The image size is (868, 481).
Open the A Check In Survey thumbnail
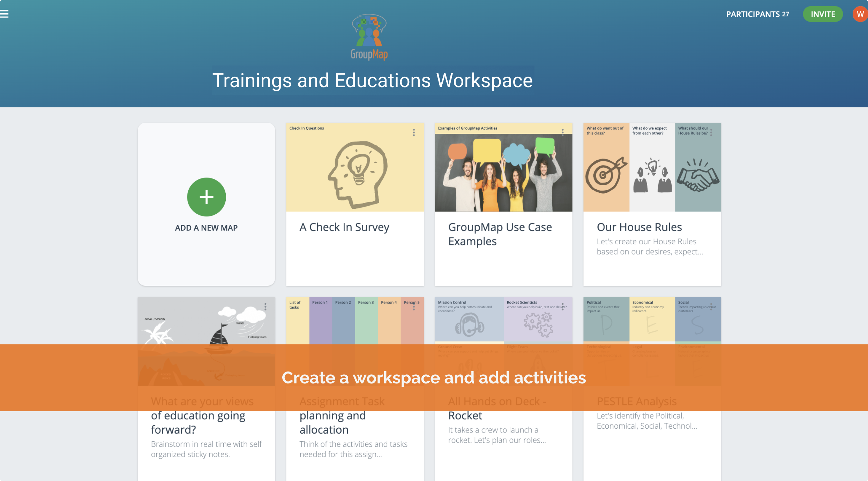(355, 171)
